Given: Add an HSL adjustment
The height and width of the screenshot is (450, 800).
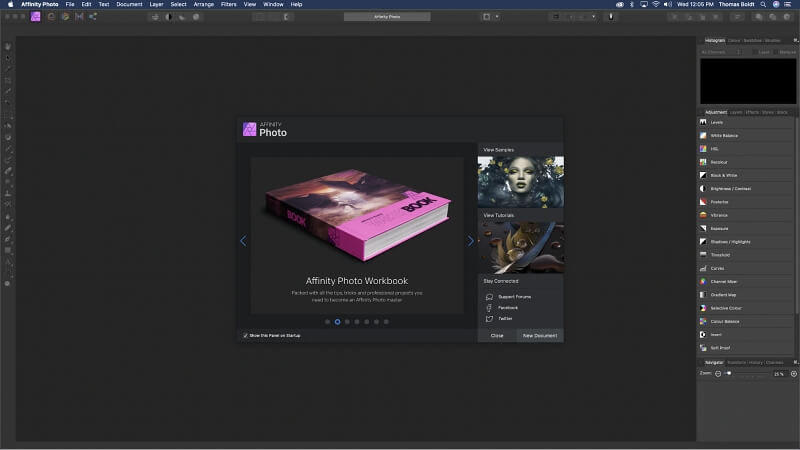Looking at the screenshot, I should (x=745, y=149).
